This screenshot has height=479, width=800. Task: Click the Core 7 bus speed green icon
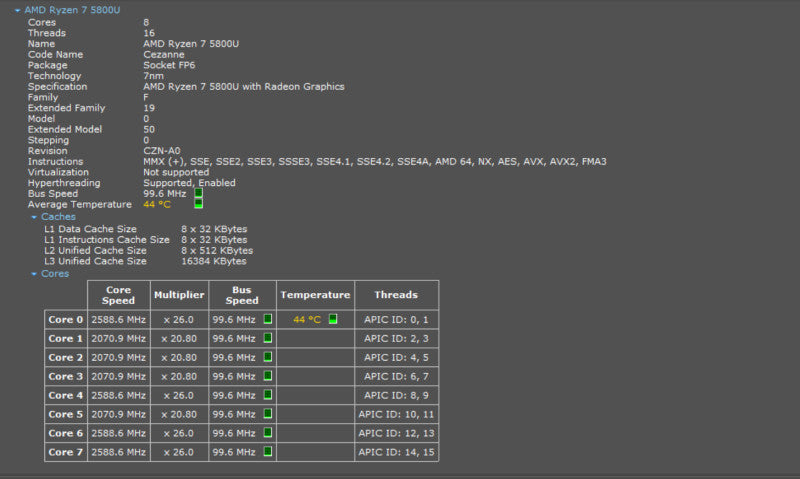click(267, 451)
